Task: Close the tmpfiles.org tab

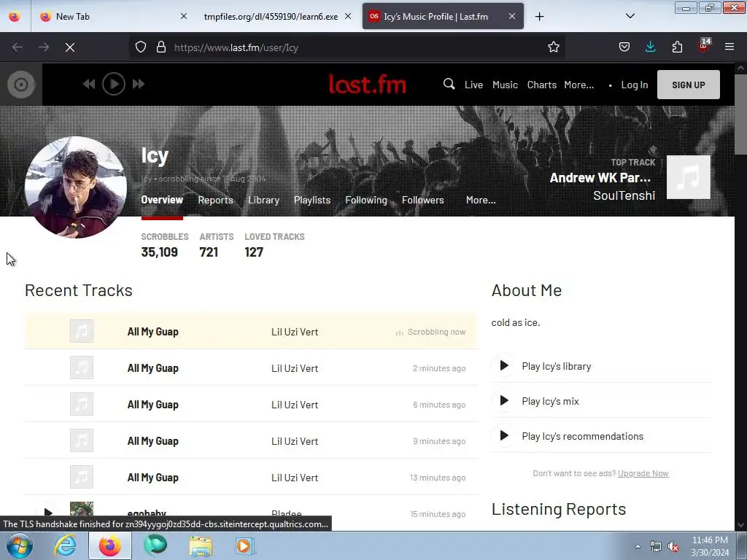Action: click(348, 17)
